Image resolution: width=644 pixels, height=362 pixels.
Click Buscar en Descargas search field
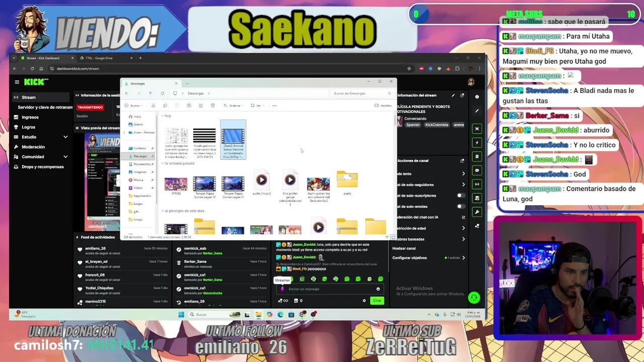coord(361,93)
